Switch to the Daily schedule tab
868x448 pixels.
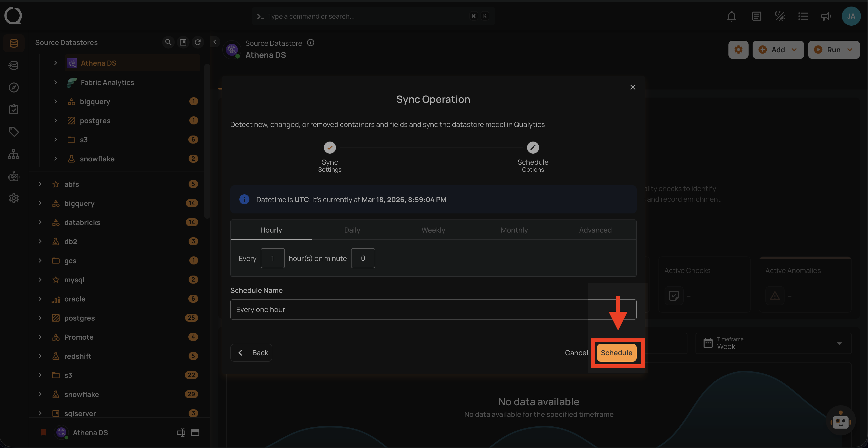[x=352, y=230]
